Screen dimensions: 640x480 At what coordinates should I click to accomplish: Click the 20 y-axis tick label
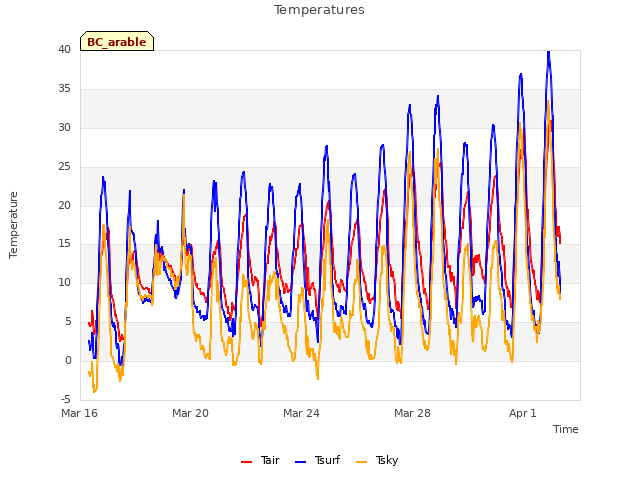[x=64, y=205]
